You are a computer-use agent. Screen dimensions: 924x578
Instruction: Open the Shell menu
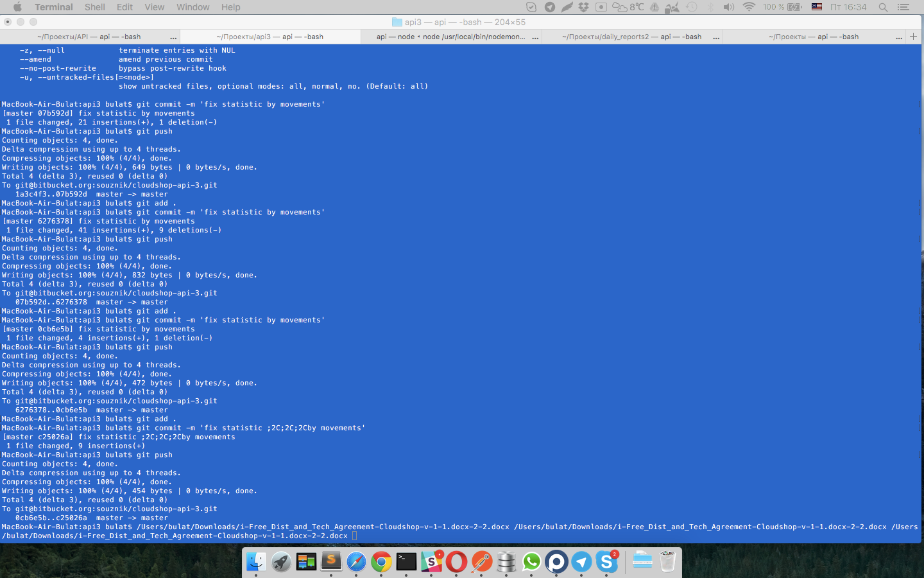94,7
